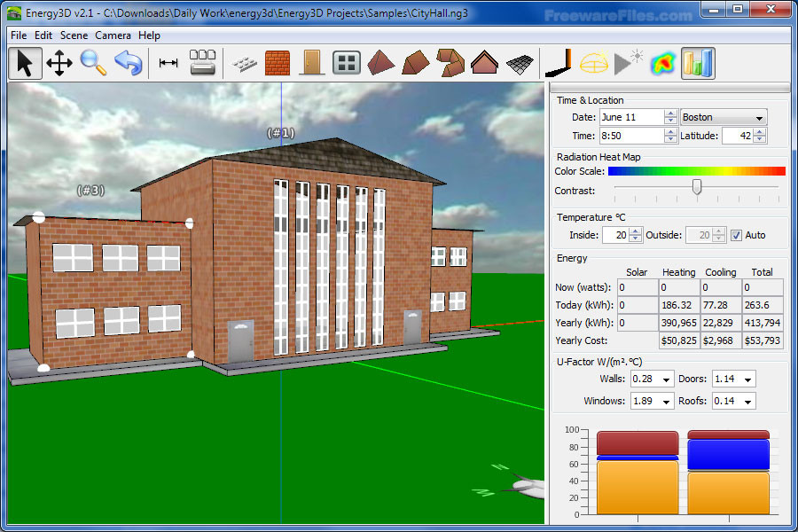Toggle the shadow display icon

tap(559, 64)
